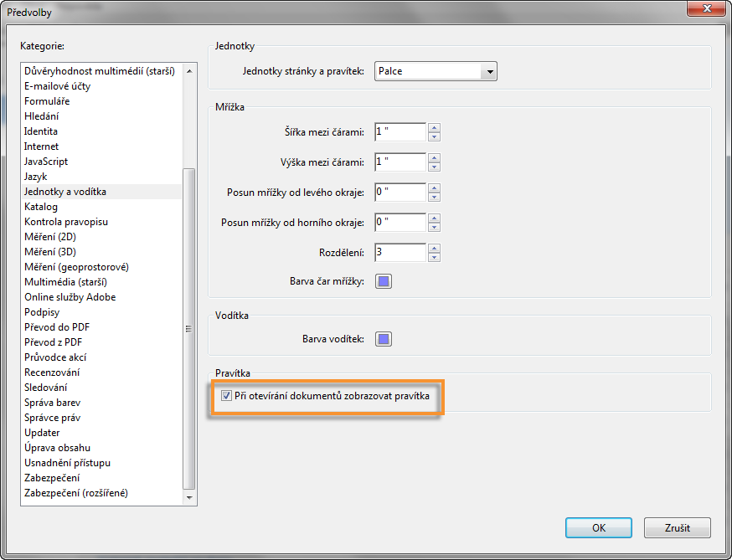Confirm the preferences with OK
The width and height of the screenshot is (732, 560).
[x=599, y=528]
